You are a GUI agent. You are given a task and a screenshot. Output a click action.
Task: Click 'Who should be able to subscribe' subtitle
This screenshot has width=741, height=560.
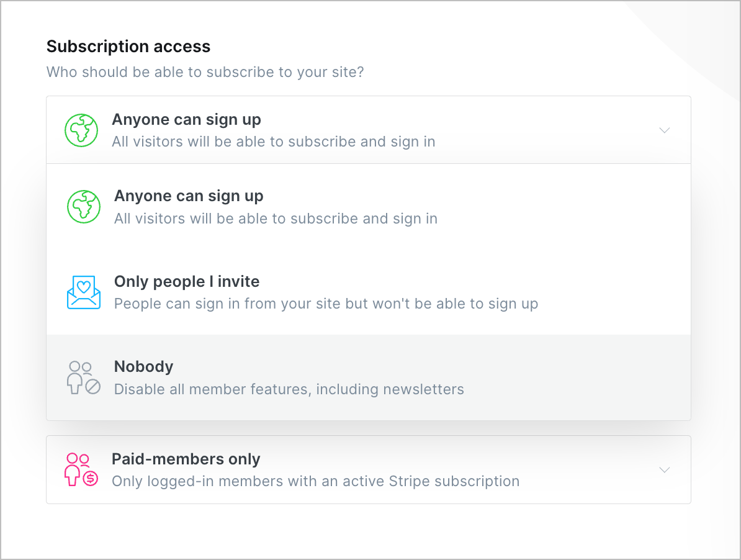[205, 72]
